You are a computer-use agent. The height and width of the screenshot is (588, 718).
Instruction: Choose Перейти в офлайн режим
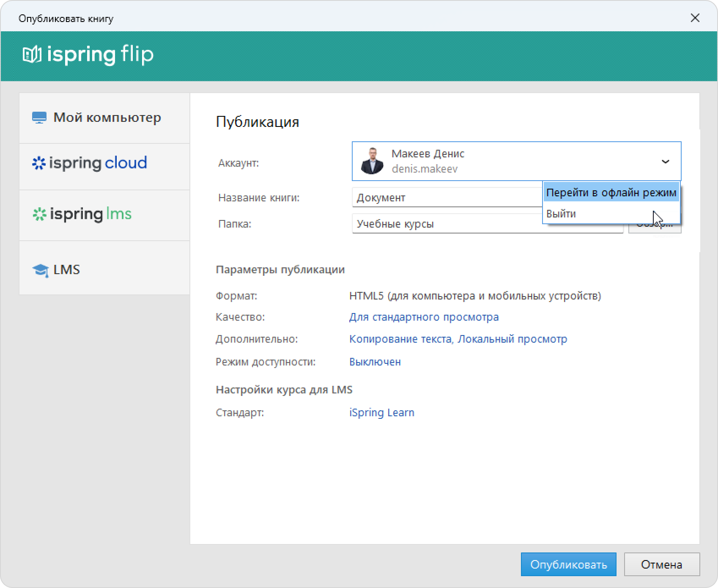pyautogui.click(x=611, y=192)
